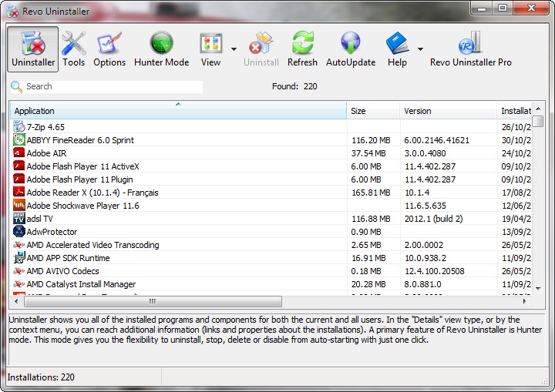Click the Found: 220 counter
Viewport: 555px width, 392px height.
coord(294,86)
